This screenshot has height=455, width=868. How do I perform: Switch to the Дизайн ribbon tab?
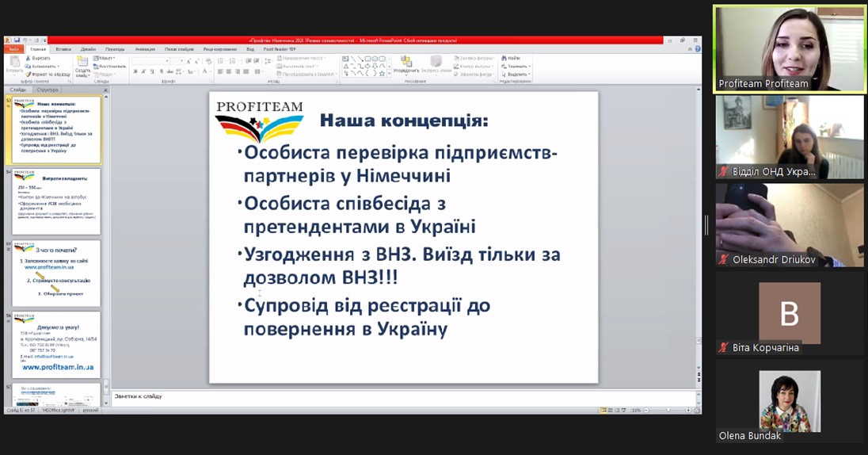tap(88, 49)
